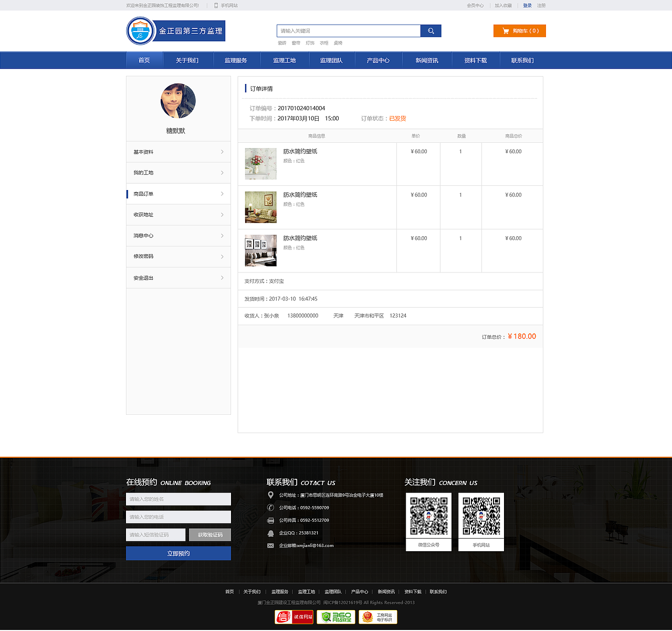672x631 pixels.
Task: Click the company phone icon
Action: tap(270, 508)
